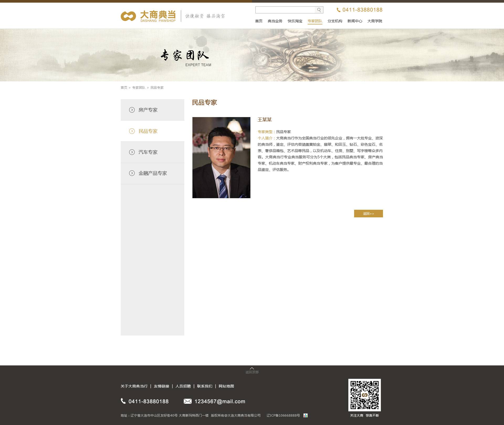Select 房产专家 in the sidebar
Viewport: 504px width, 425px height.
(153, 110)
